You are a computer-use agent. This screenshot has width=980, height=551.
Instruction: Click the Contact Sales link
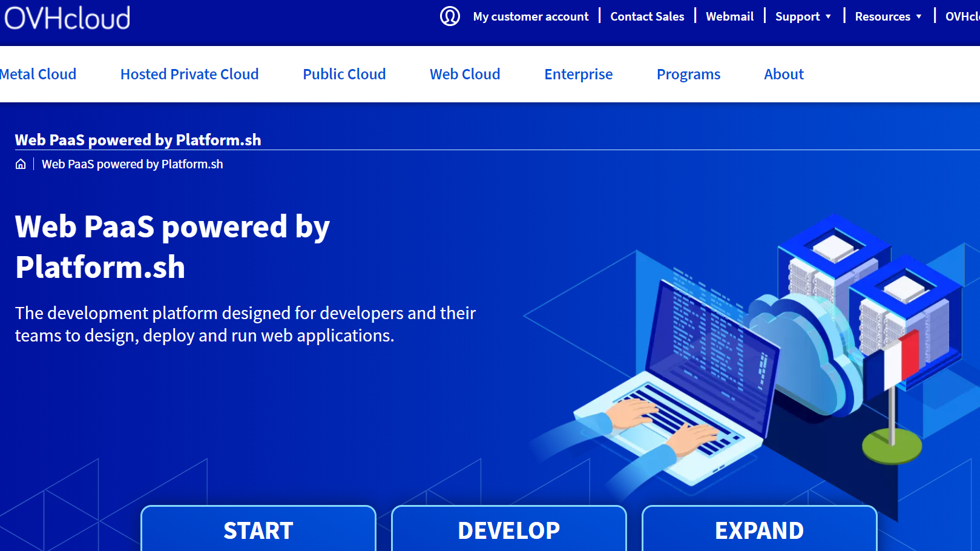pos(647,16)
